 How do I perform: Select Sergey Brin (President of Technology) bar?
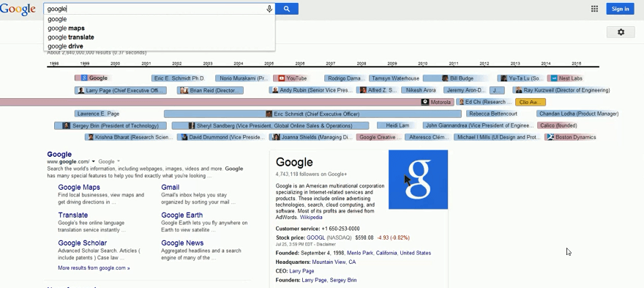[x=111, y=126]
